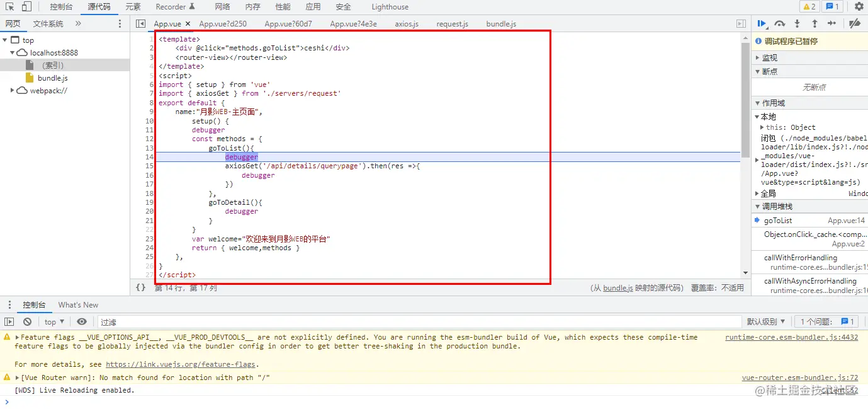Switch to the 元素 panel tab
The image size is (868, 409).
[x=133, y=7]
